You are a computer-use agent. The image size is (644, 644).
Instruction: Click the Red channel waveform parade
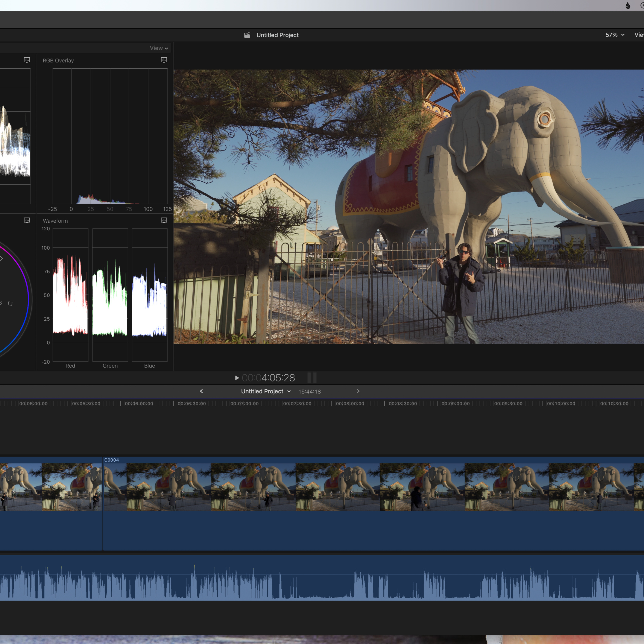click(70, 295)
